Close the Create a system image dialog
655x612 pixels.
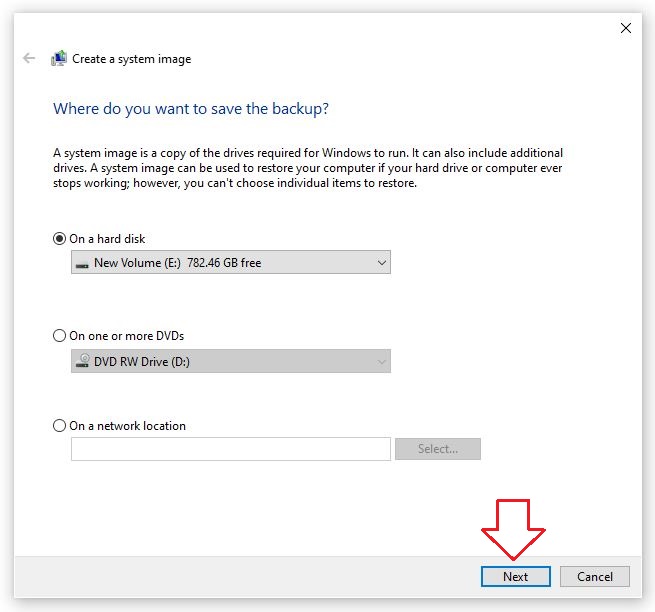coord(625,28)
